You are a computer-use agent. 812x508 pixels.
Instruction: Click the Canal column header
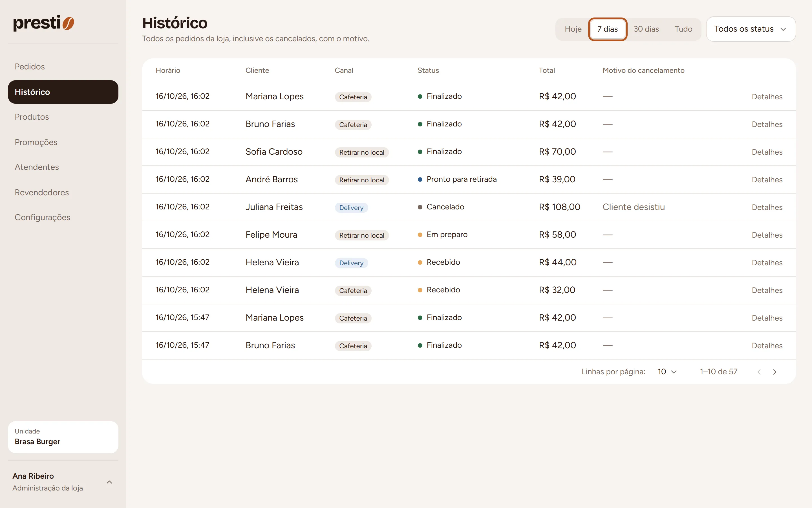point(344,70)
